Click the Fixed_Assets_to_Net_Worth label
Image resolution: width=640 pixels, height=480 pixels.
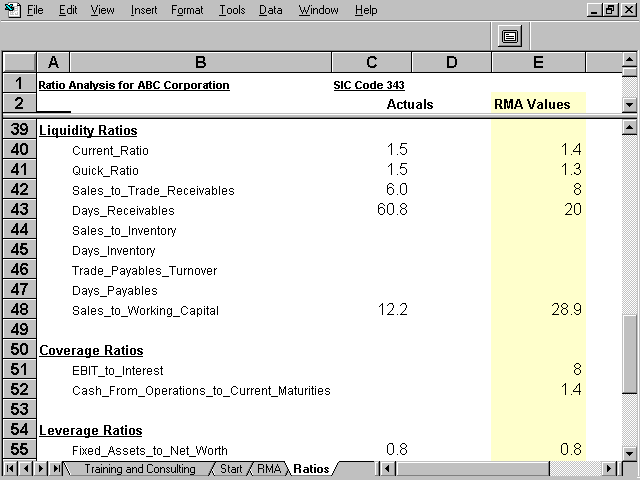(x=150, y=451)
